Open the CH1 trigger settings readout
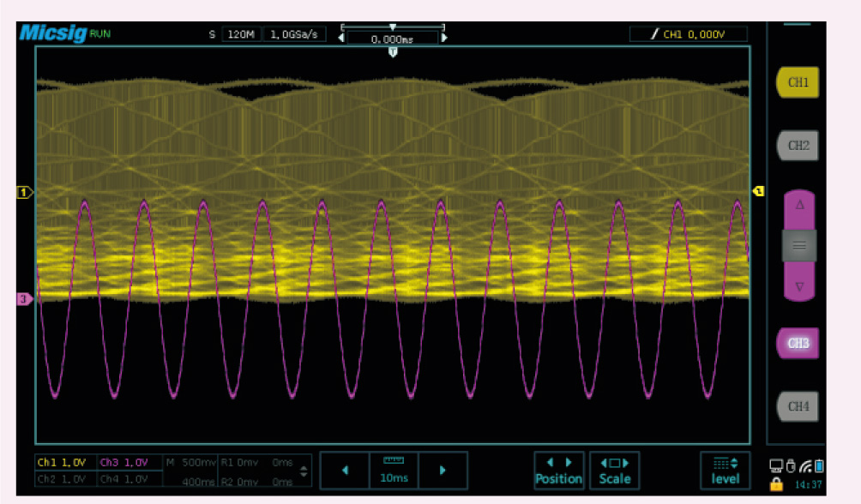This screenshot has height=504, width=861. coord(688,34)
